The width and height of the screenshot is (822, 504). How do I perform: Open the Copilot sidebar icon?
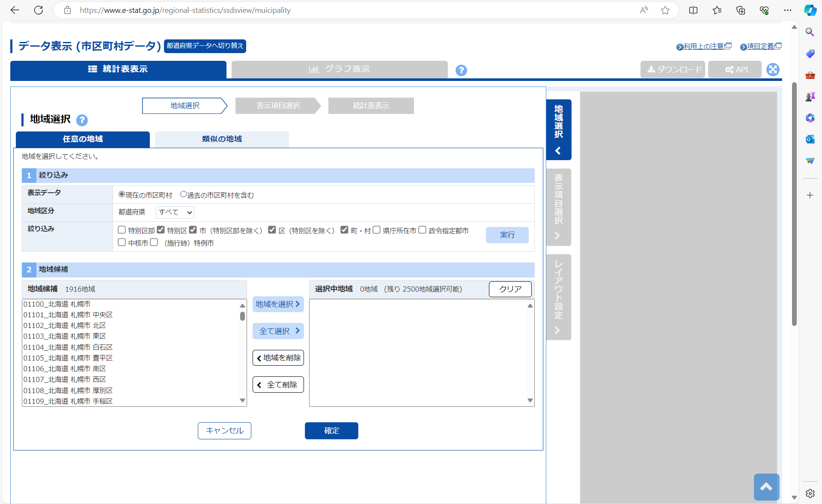pos(810,10)
